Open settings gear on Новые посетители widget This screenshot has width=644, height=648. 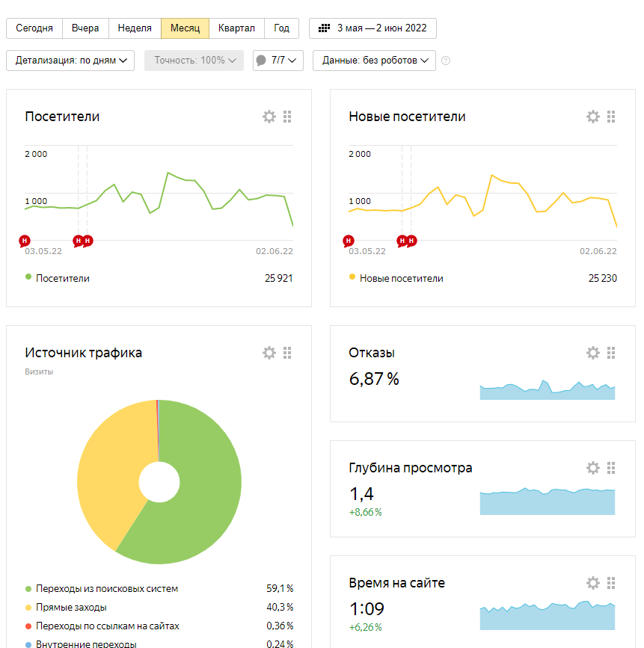tap(593, 117)
